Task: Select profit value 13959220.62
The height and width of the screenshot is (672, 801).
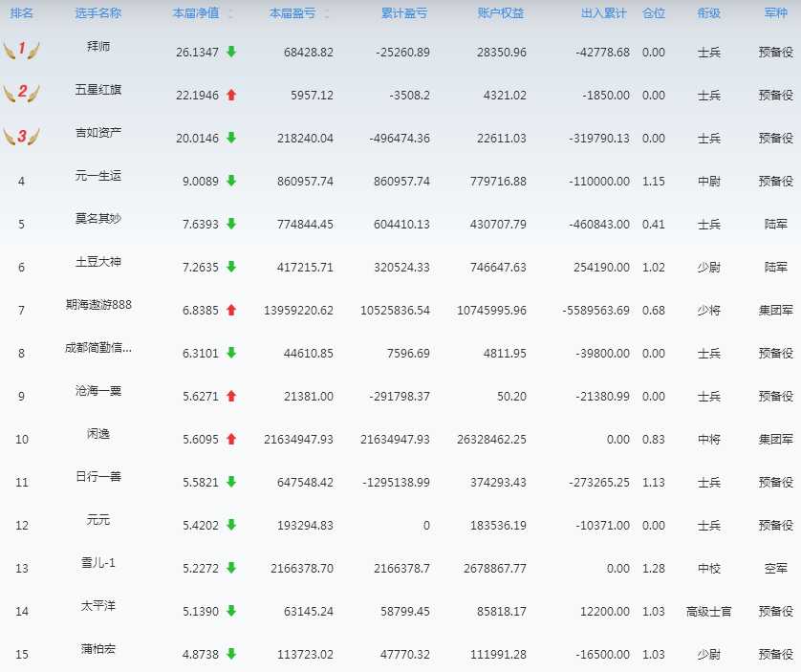Action: [x=298, y=311]
